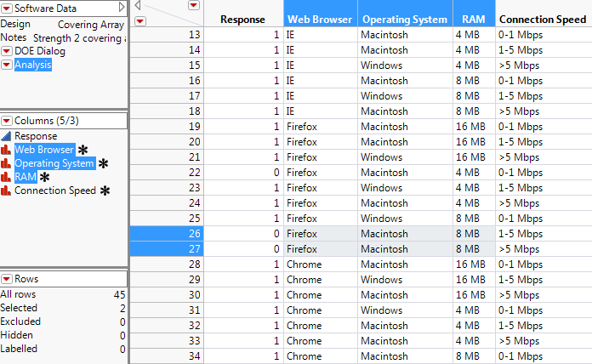
Task: Select Connection Speed in the Columns list
Action: pyautogui.click(x=54, y=191)
